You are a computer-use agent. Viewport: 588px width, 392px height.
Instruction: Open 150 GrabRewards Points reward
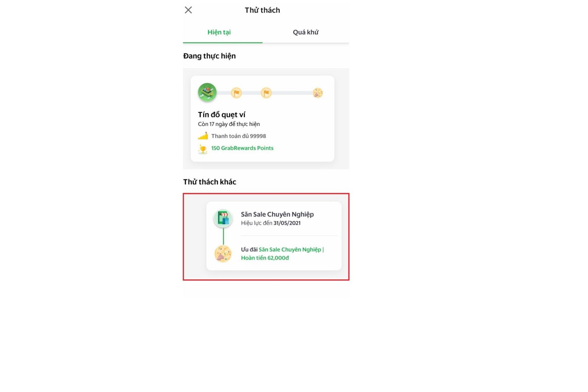tap(242, 148)
